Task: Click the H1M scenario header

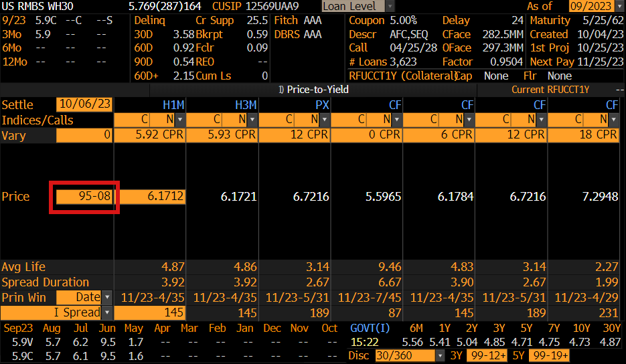Action: (x=173, y=105)
